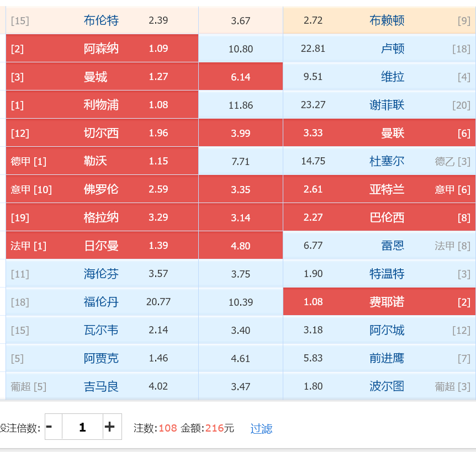Image resolution: width=476 pixels, height=452 pixels.
Task: Deselect draw odds 6.14 for 曼城 match
Action: tap(241, 77)
